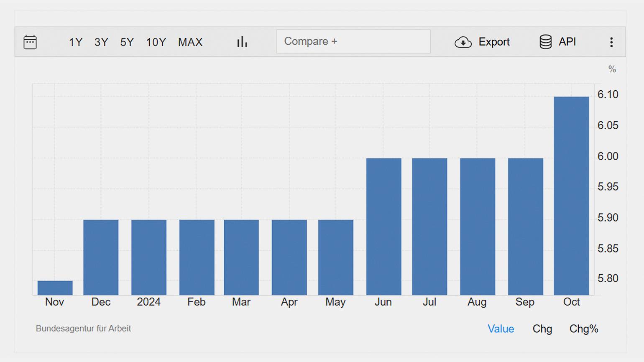Image resolution: width=644 pixels, height=362 pixels.
Task: Click the API database icon
Action: [x=545, y=42]
